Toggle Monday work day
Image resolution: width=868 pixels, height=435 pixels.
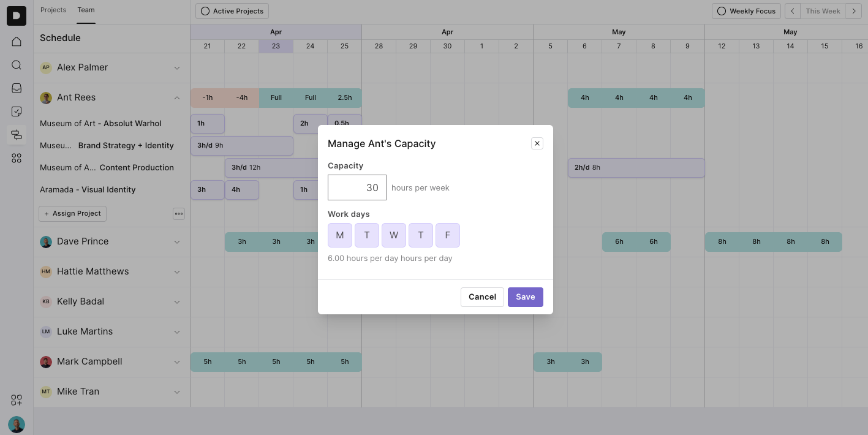coord(340,235)
